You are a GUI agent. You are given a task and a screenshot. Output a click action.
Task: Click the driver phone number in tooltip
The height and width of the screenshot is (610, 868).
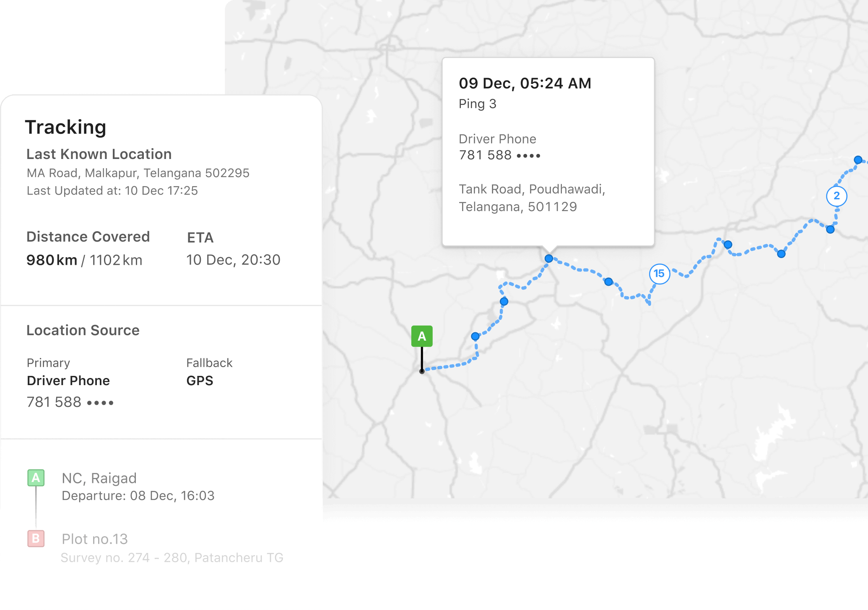(500, 155)
